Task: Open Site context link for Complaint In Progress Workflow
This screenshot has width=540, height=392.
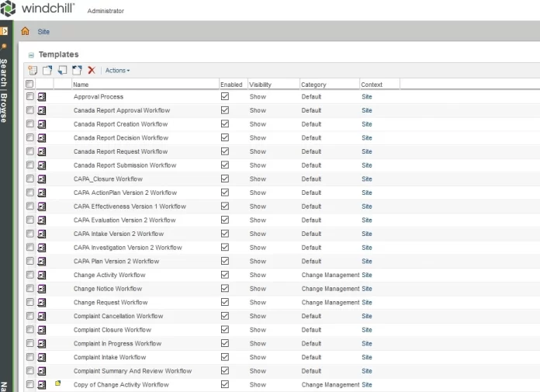Action: point(367,344)
